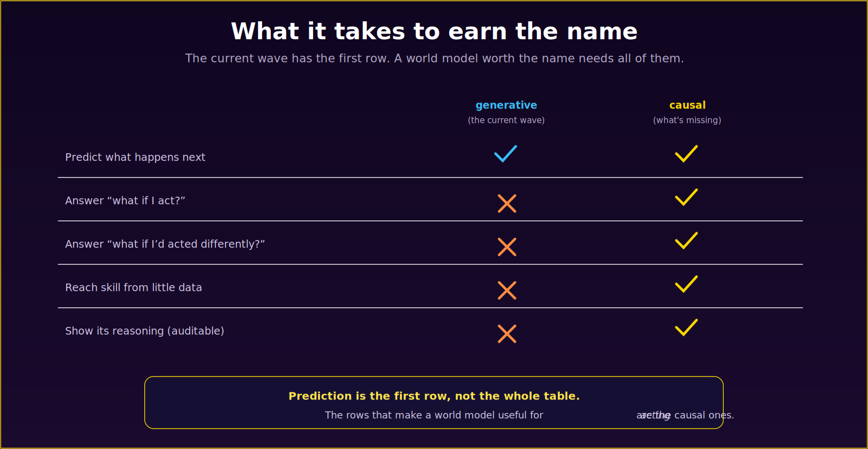Image resolution: width=868 pixels, height=449 pixels.
Task: Click the orange X beside Reach skill from little data
Action: click(507, 290)
